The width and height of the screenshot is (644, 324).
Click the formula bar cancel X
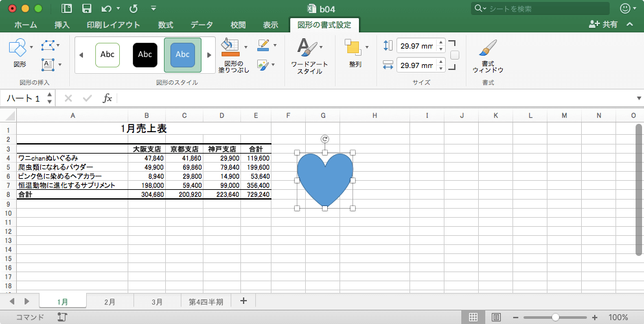pyautogui.click(x=68, y=98)
